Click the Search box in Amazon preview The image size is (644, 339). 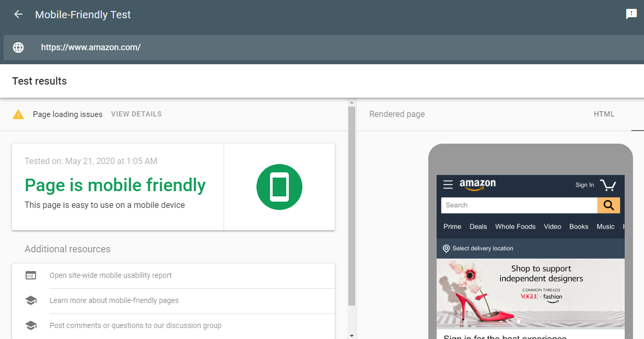(x=519, y=205)
